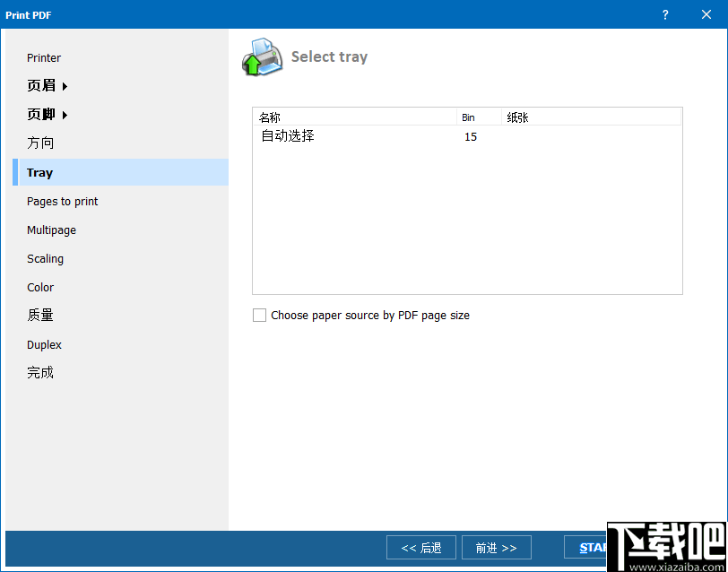Select the 完成 finishing section
This screenshot has height=572, width=728.
click(41, 372)
